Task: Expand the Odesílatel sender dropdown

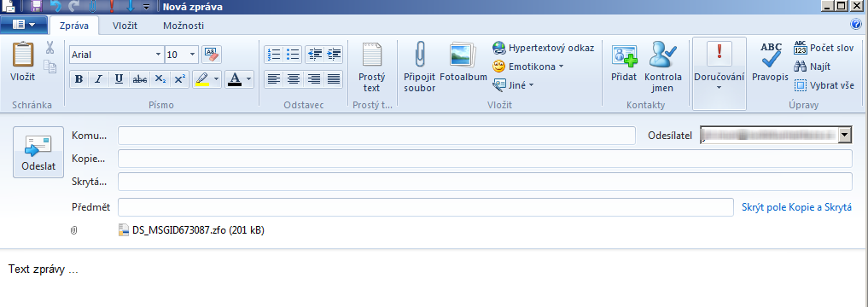Action: [845, 135]
